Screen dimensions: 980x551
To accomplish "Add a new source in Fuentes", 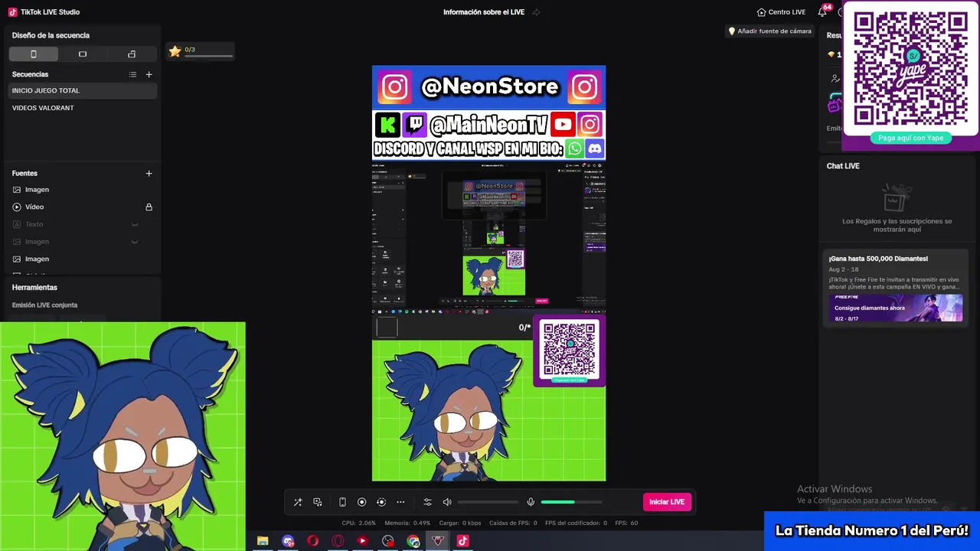I will (x=149, y=173).
